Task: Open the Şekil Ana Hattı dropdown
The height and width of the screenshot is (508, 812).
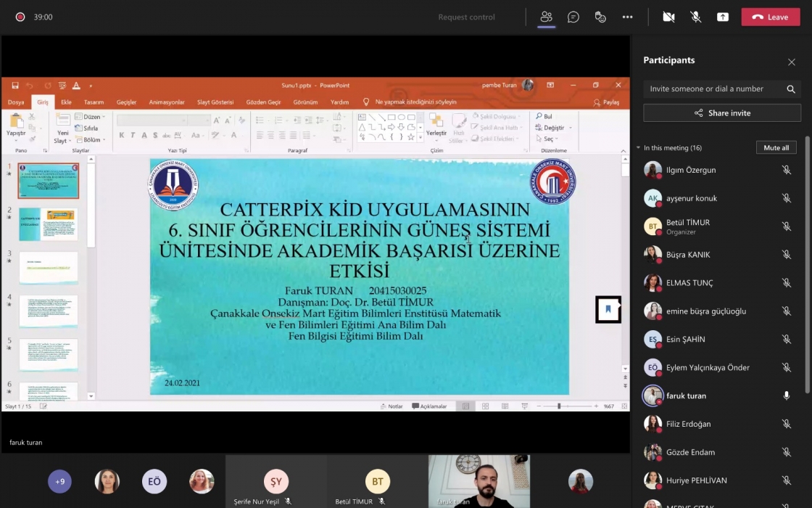Action: point(496,128)
